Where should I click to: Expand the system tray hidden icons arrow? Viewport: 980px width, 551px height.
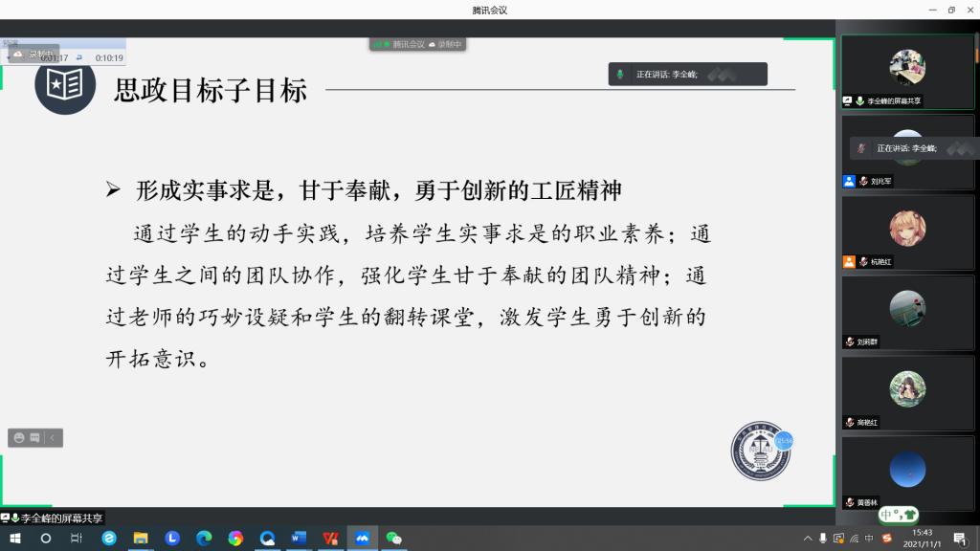[808, 539]
